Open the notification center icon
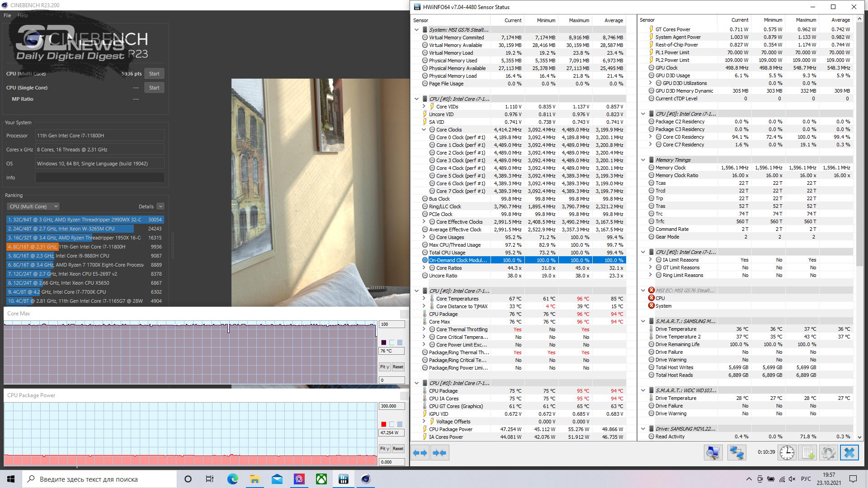This screenshot has width=868, height=488. [x=853, y=479]
